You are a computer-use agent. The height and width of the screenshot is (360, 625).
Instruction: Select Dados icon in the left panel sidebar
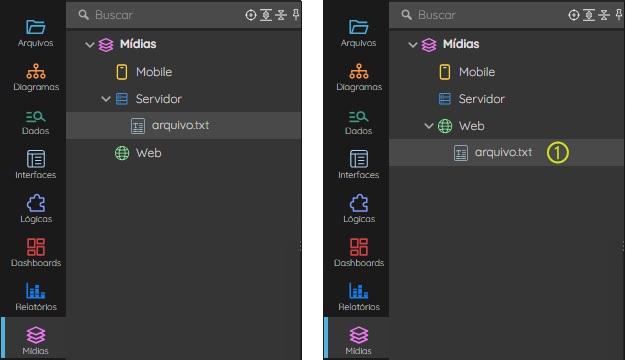pos(35,117)
